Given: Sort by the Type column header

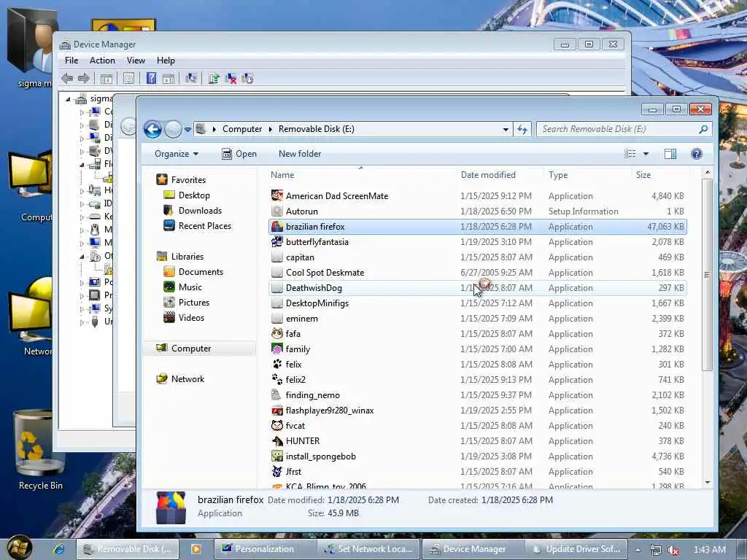Looking at the screenshot, I should coord(558,175).
